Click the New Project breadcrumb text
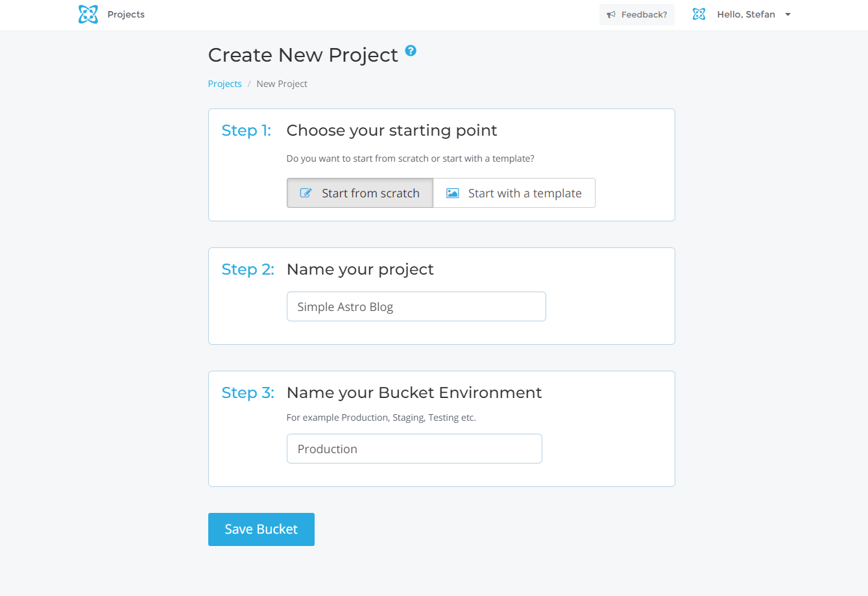Screen dimensions: 868x596 tap(282, 84)
